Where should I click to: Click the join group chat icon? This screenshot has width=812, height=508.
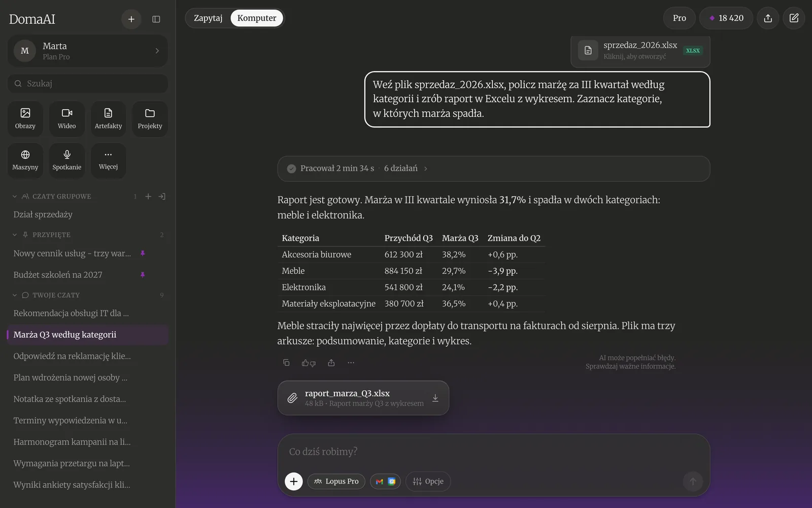(162, 197)
